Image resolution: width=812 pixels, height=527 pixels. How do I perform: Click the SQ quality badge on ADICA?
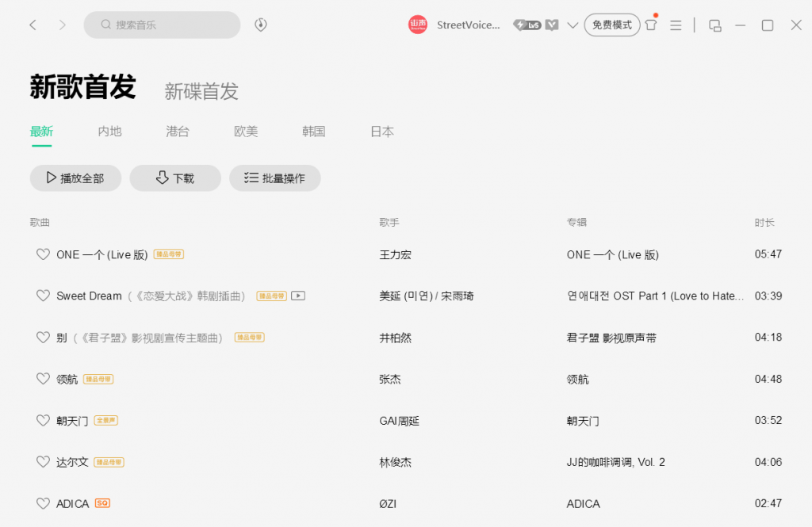(102, 503)
